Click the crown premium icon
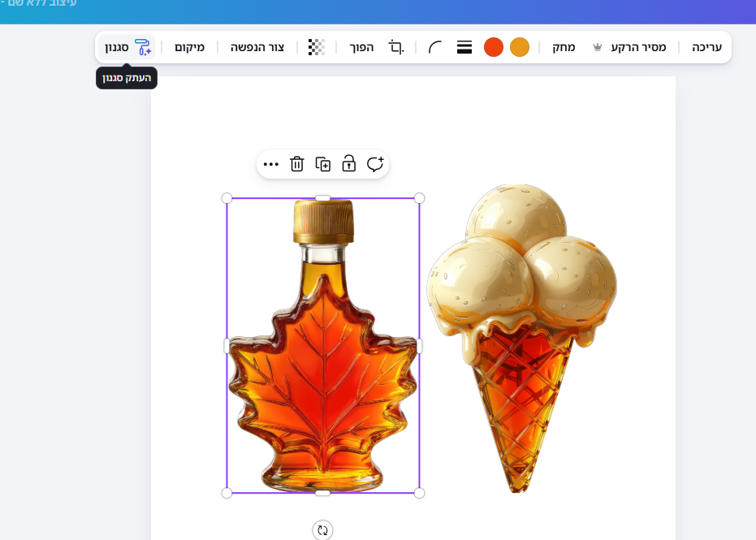756x540 pixels. (598, 47)
